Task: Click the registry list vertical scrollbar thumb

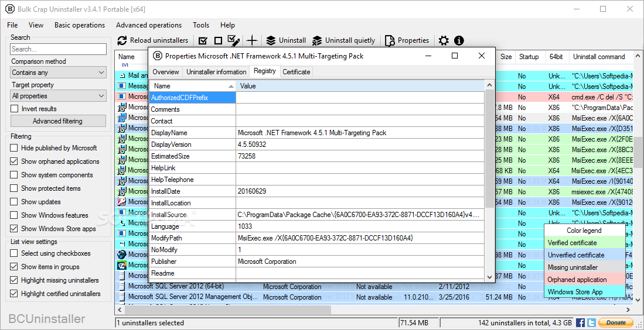Action: click(x=489, y=149)
